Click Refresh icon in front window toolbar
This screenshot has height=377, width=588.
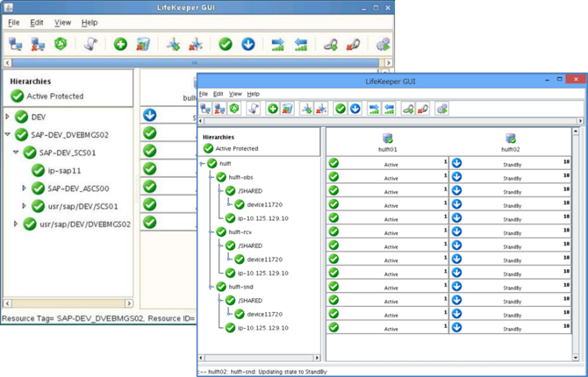tap(234, 109)
